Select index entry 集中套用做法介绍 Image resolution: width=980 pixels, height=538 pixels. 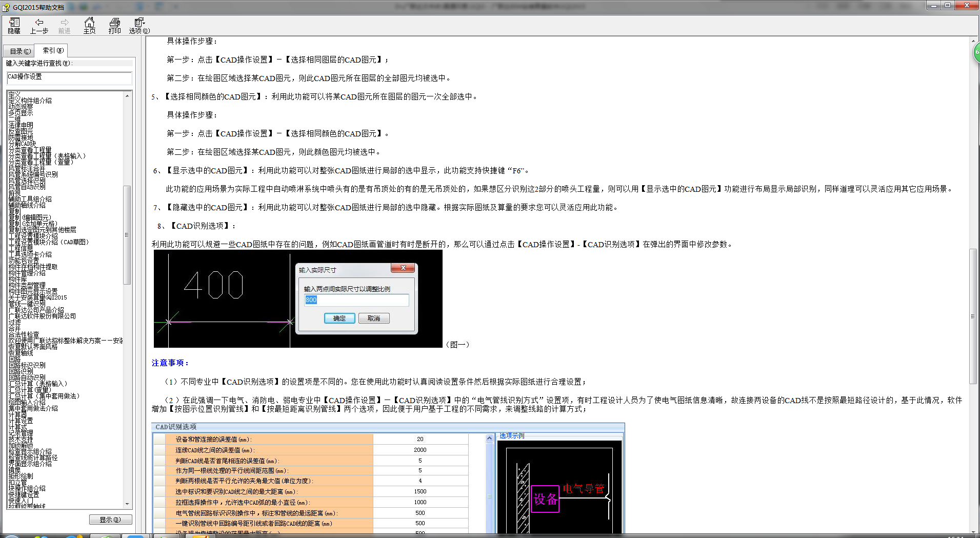[x=33, y=408]
